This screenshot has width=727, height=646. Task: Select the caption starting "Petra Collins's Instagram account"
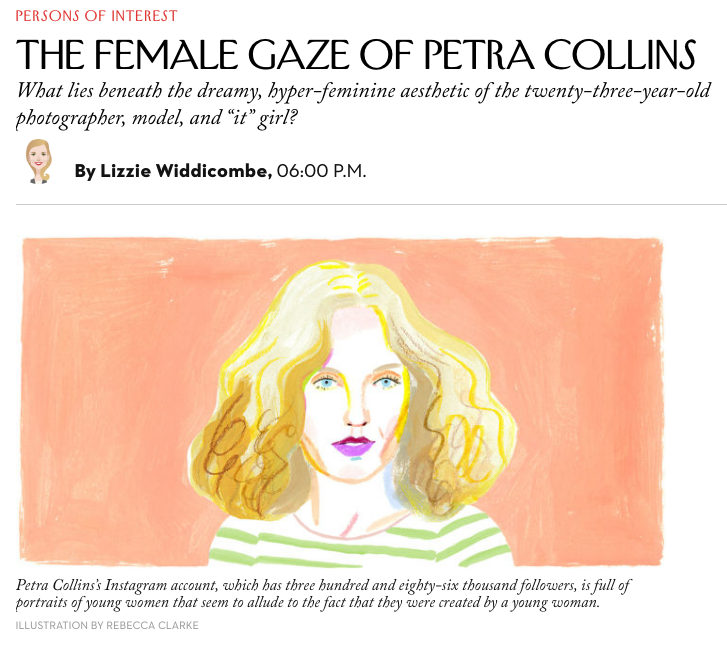tap(323, 594)
